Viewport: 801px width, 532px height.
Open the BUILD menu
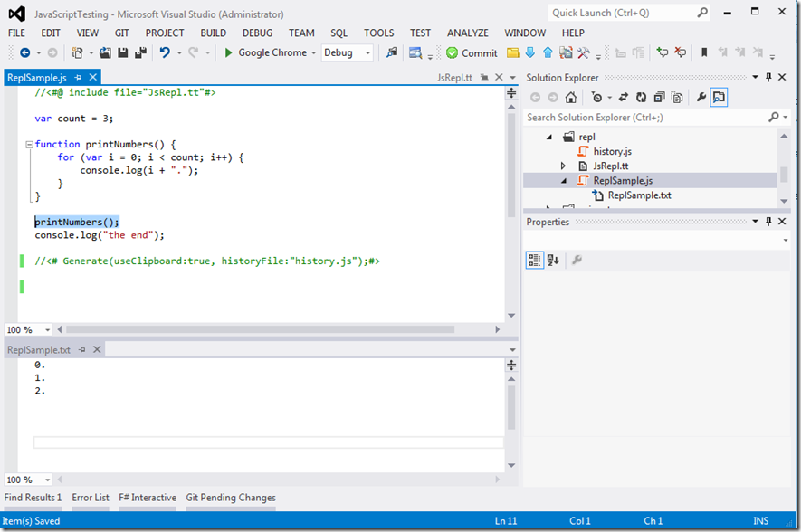pos(213,33)
